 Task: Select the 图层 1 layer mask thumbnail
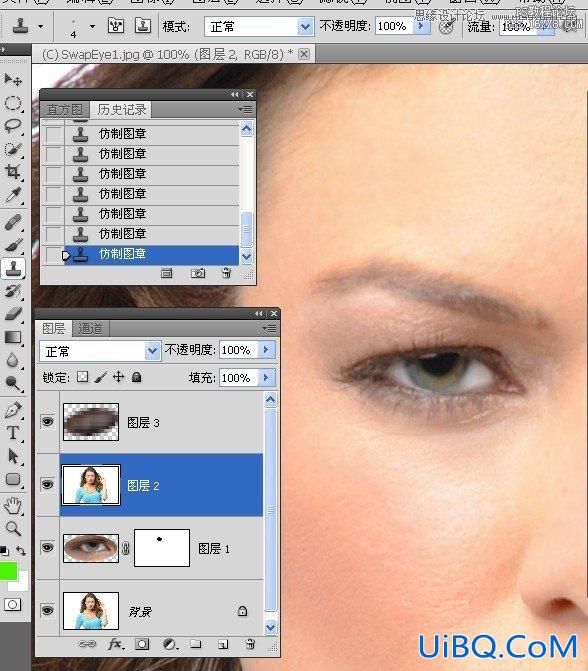click(162, 548)
